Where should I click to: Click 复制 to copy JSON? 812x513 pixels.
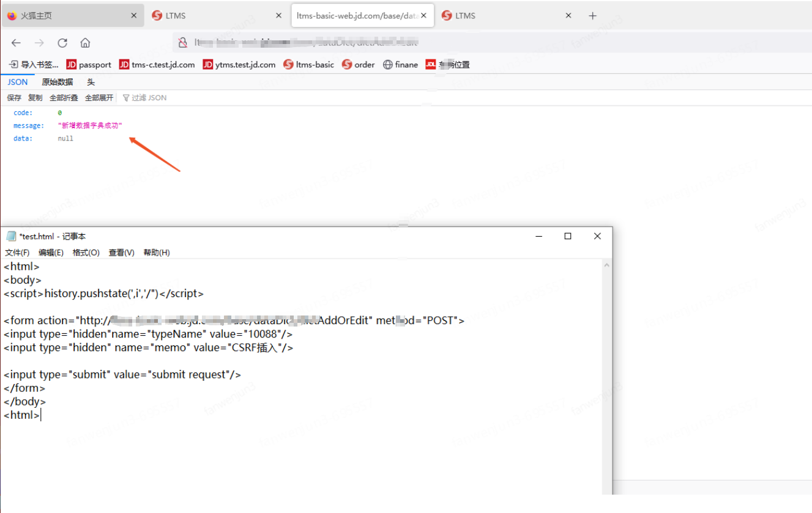[x=35, y=98]
